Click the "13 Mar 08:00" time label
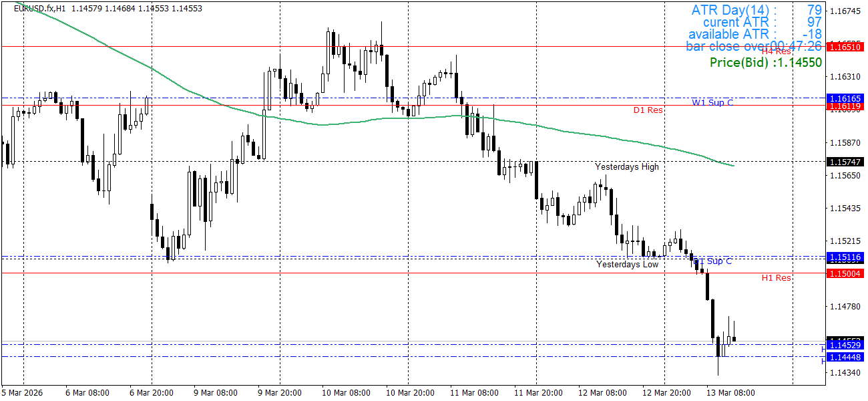This screenshot has height=401, width=868. pos(731,392)
